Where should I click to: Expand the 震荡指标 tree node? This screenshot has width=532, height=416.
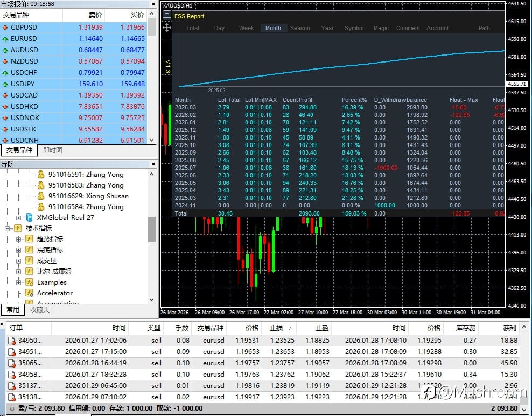pyautogui.click(x=18, y=250)
